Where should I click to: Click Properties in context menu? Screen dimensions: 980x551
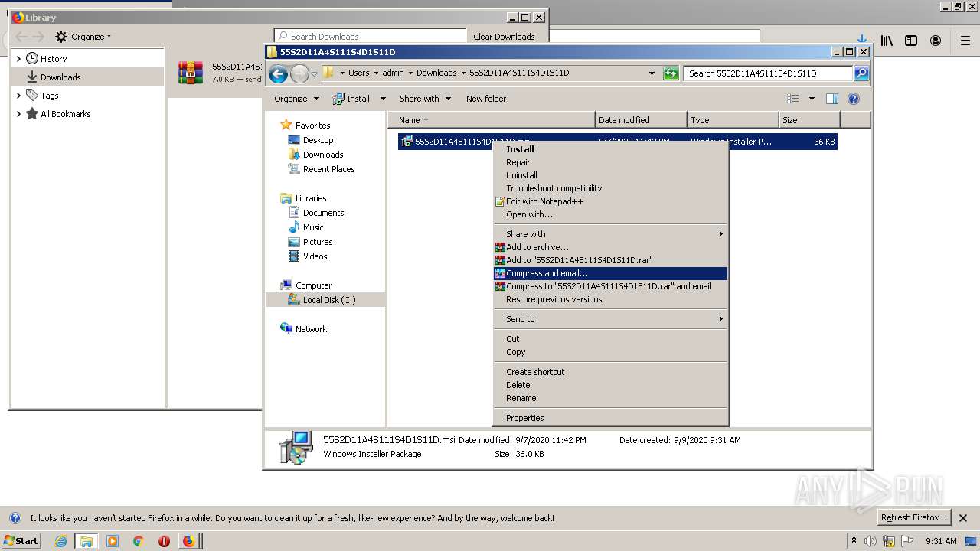pyautogui.click(x=609, y=418)
